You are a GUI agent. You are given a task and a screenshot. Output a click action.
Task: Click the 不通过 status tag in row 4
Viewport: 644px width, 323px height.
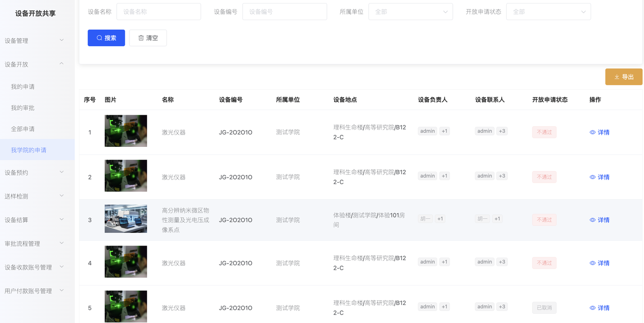point(544,263)
